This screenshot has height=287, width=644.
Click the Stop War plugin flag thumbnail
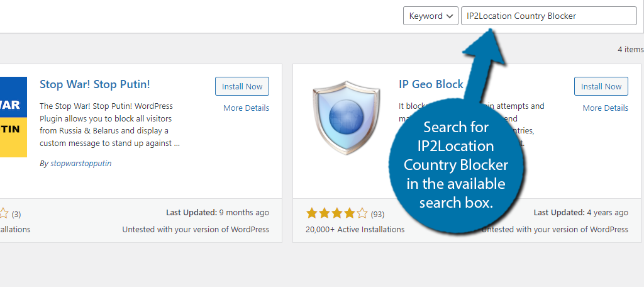14,117
